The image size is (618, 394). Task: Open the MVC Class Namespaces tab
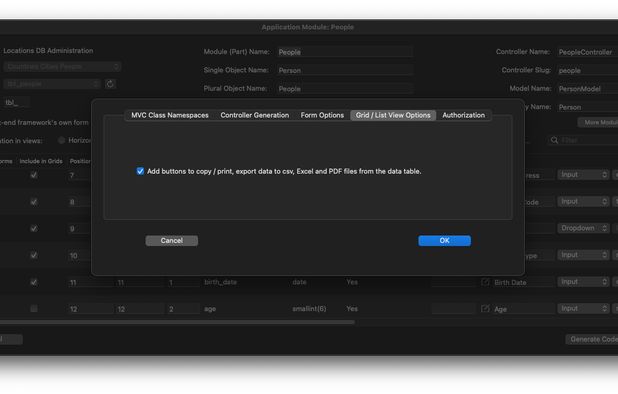pyautogui.click(x=170, y=115)
